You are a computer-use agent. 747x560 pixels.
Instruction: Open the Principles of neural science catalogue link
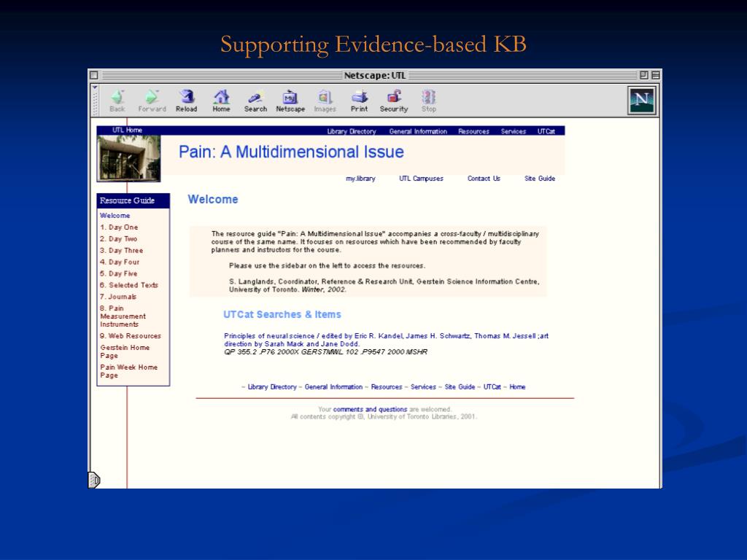point(386,340)
